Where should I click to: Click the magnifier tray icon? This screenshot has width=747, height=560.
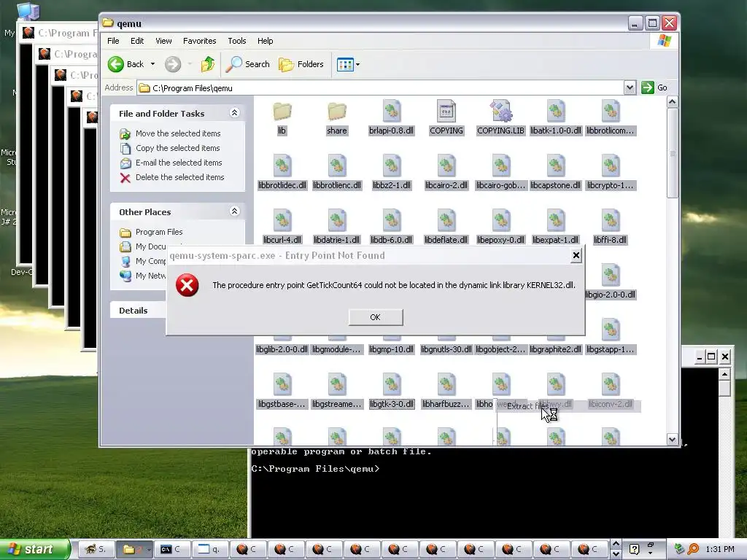(694, 549)
